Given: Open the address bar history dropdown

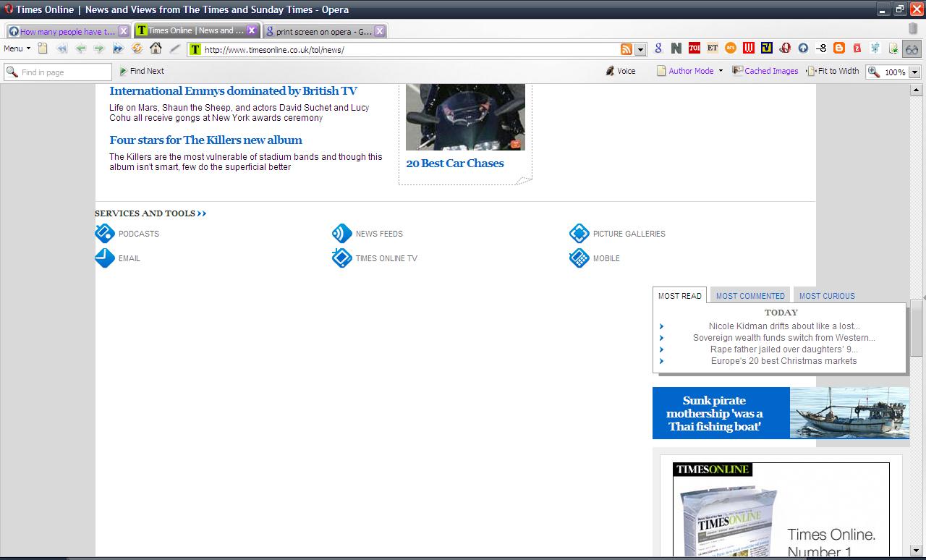Looking at the screenshot, I should (x=640, y=50).
